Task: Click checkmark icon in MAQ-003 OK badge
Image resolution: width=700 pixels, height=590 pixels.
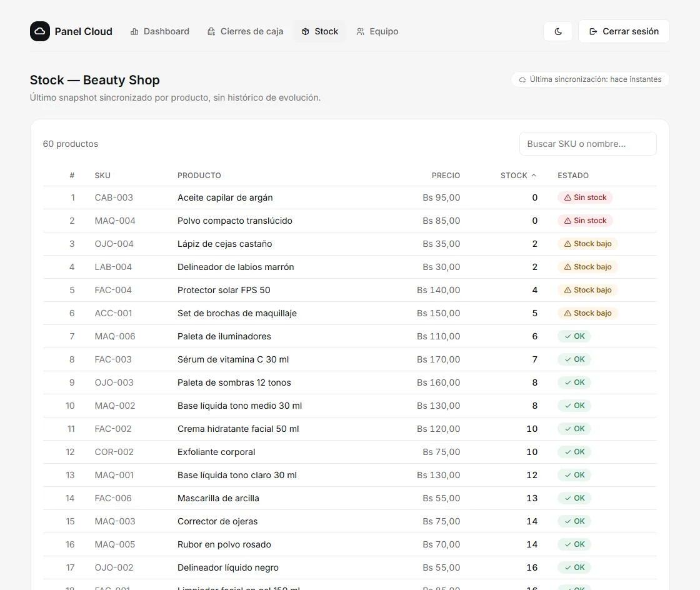Action: (x=567, y=521)
